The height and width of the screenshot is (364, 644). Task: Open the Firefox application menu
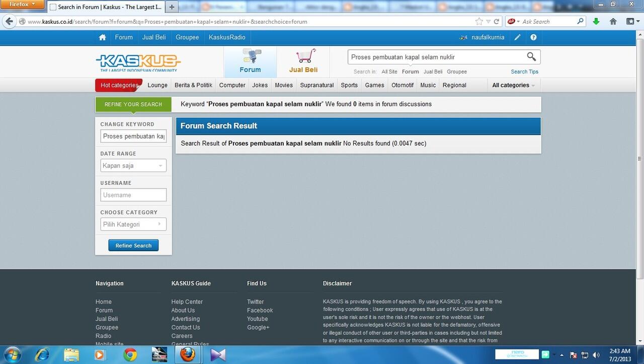(x=22, y=4)
